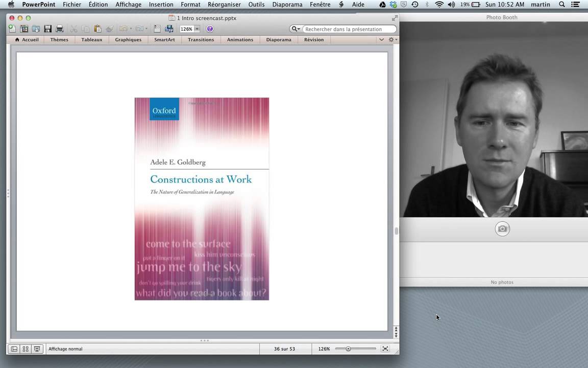This screenshot has width=588, height=368.
Task: Open the Fichier menu
Action: [72, 5]
